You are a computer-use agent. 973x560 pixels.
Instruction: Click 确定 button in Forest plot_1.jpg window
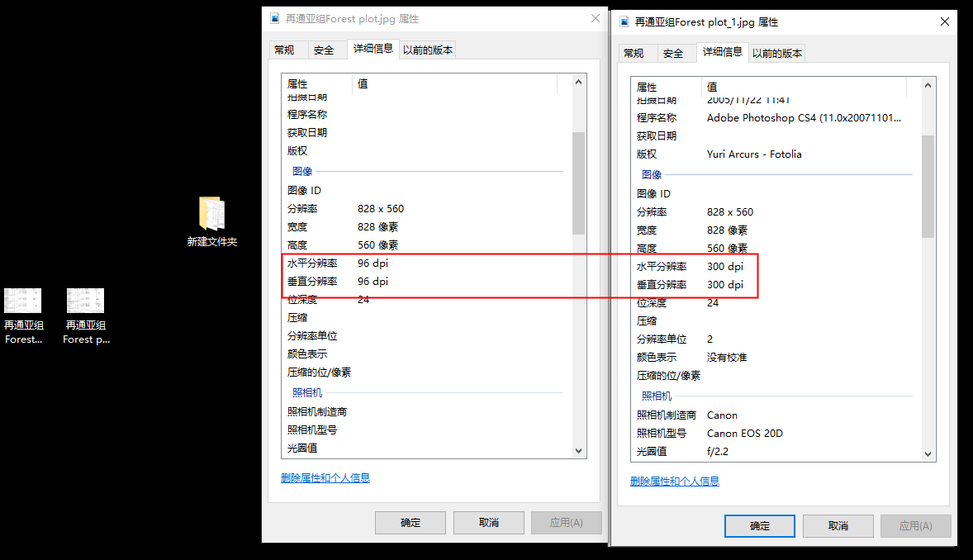[x=760, y=526]
